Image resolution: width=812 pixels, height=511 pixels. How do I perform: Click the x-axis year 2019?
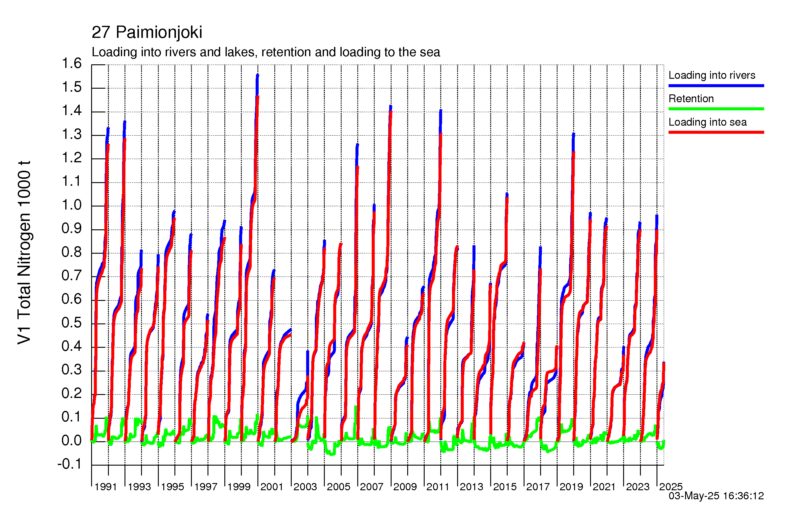point(571,487)
